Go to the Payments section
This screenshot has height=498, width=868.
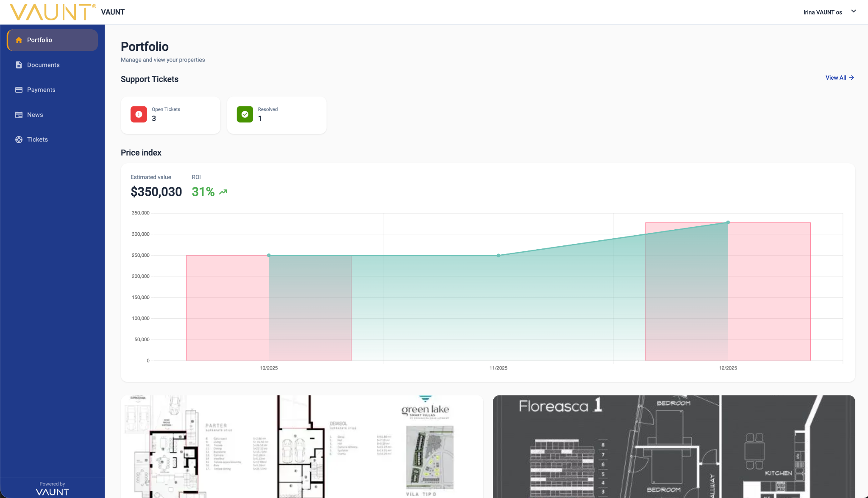coord(41,90)
